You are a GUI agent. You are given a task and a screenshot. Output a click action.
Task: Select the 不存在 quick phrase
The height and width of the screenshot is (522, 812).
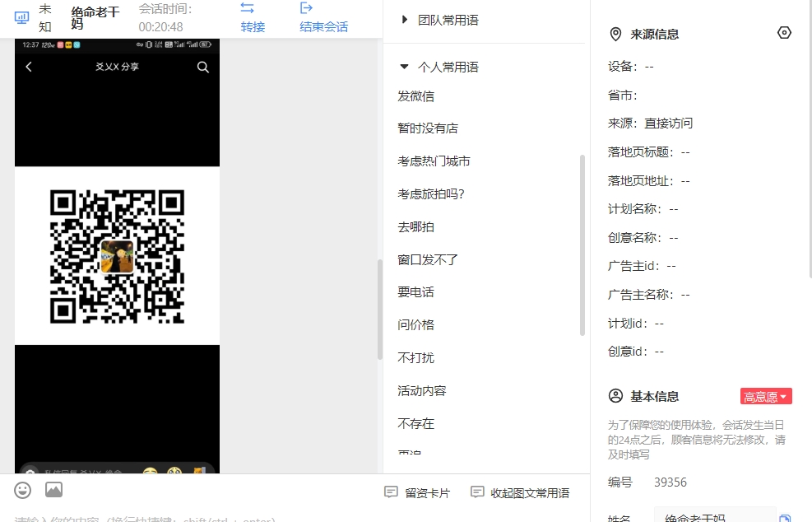415,423
